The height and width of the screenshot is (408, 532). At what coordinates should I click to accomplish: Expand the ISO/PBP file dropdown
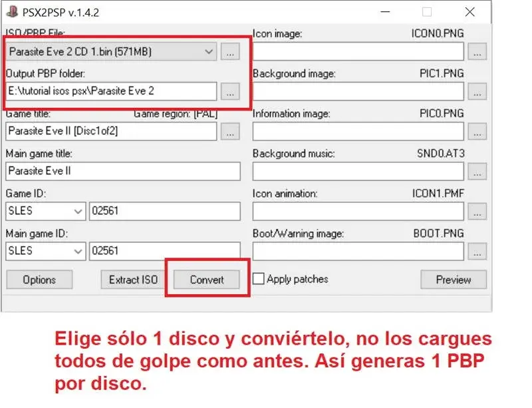tap(209, 51)
